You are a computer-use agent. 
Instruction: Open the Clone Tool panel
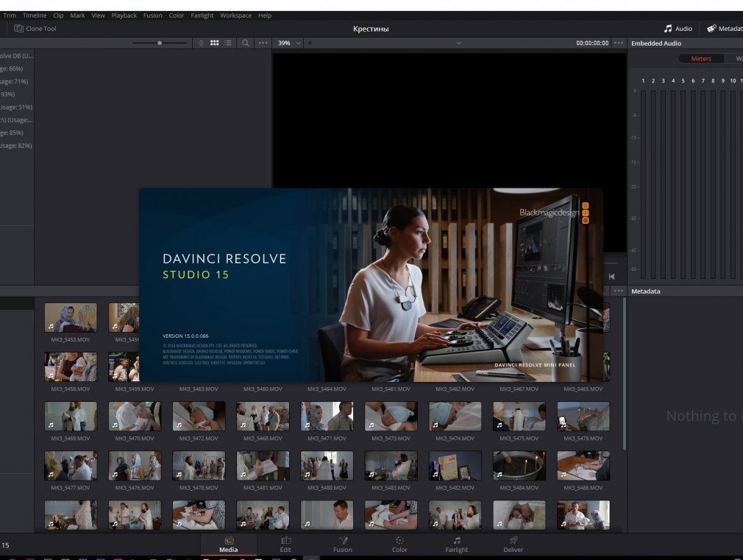pyautogui.click(x=35, y=29)
